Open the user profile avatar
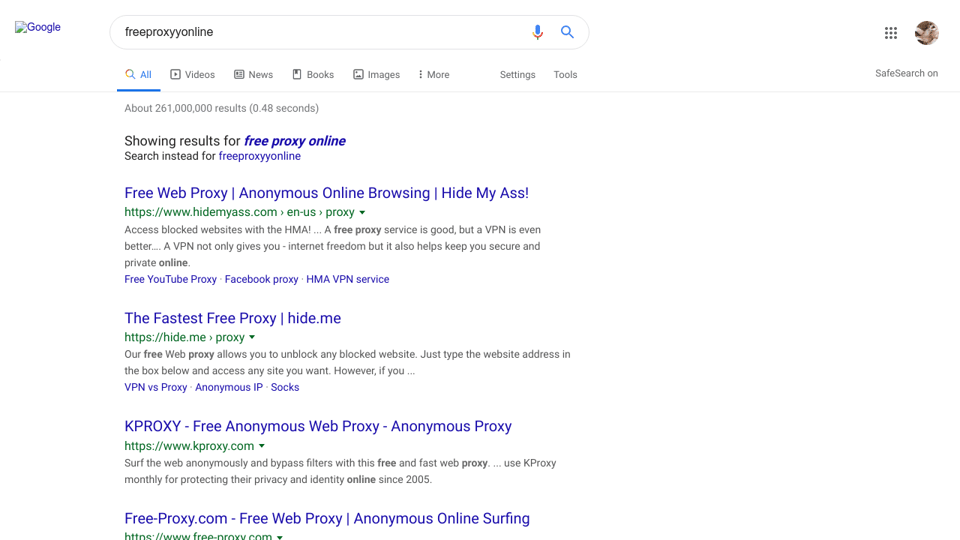Screen dimensions: 960x540 click(926, 33)
